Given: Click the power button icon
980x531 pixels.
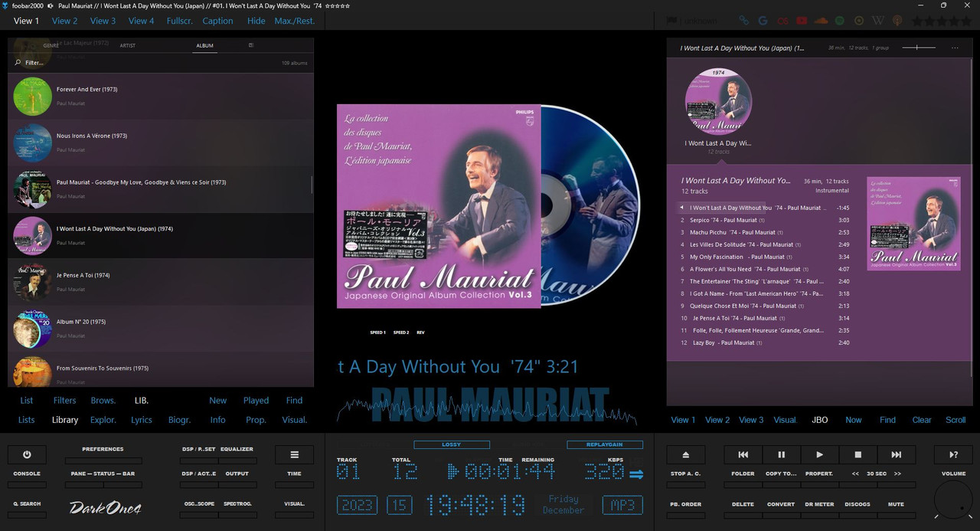Looking at the screenshot, I should 27,454.
